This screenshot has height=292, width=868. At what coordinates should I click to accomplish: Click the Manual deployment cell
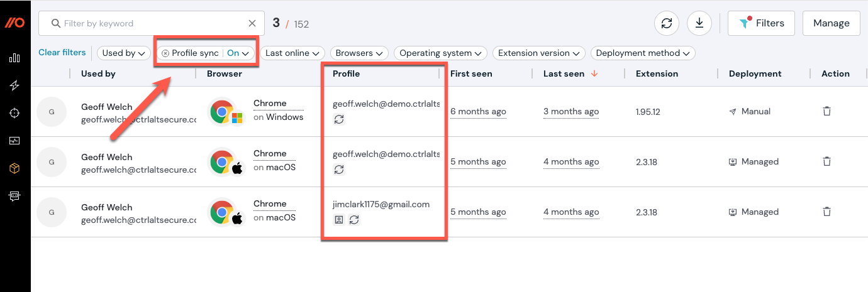point(750,111)
